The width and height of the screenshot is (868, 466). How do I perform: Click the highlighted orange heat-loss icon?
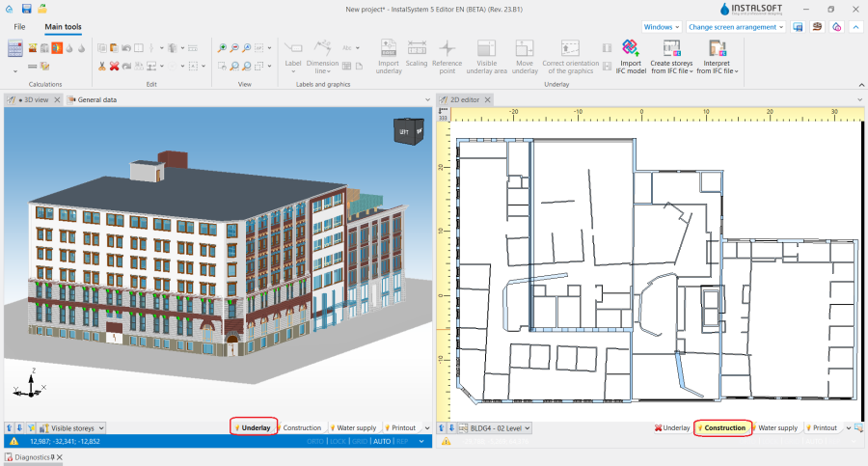click(57, 48)
